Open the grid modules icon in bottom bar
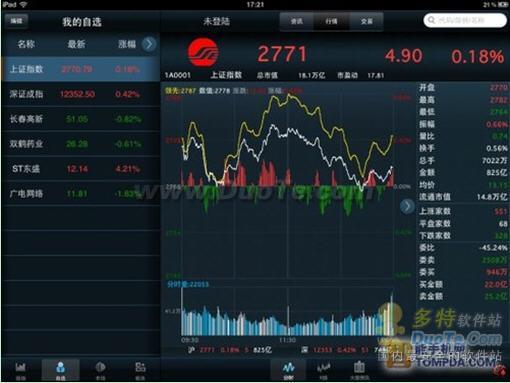The width and height of the screenshot is (510, 383). [140, 370]
